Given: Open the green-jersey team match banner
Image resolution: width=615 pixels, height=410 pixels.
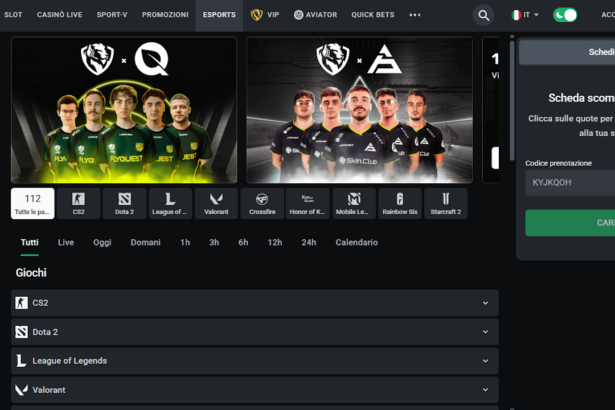Looking at the screenshot, I should (124, 110).
